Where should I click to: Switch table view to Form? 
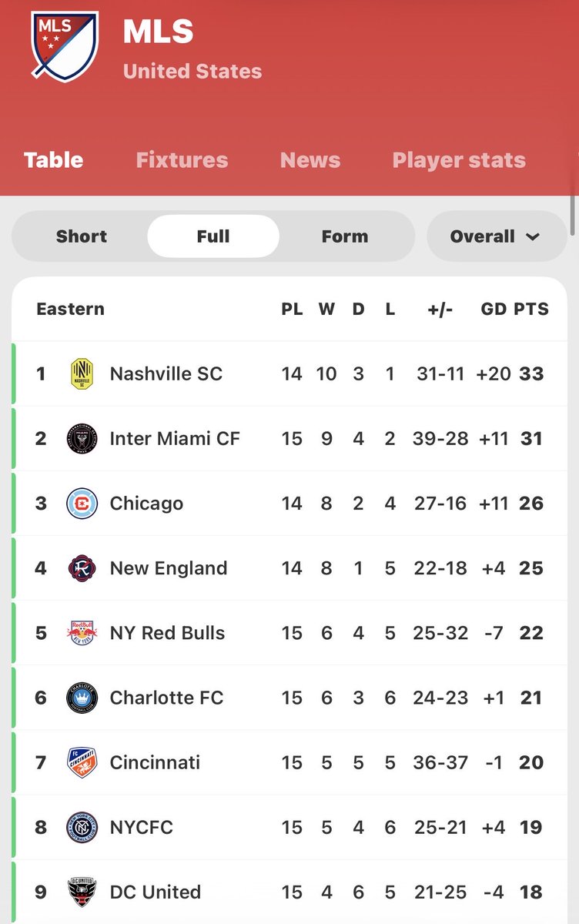[x=345, y=236]
